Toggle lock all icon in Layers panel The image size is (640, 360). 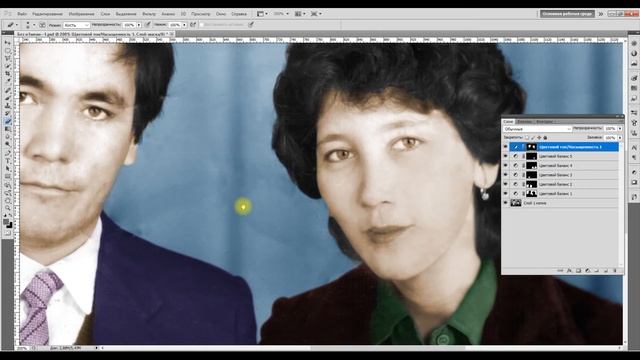click(x=545, y=138)
